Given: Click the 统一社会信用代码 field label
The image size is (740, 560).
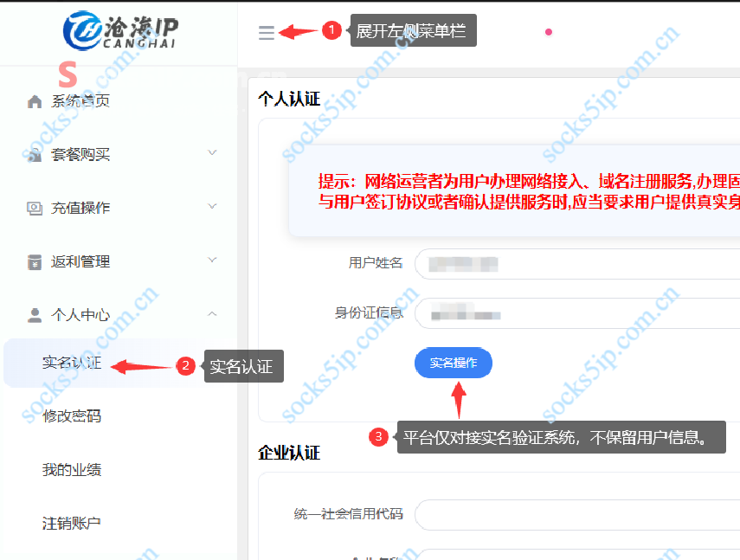Looking at the screenshot, I should point(348,514).
